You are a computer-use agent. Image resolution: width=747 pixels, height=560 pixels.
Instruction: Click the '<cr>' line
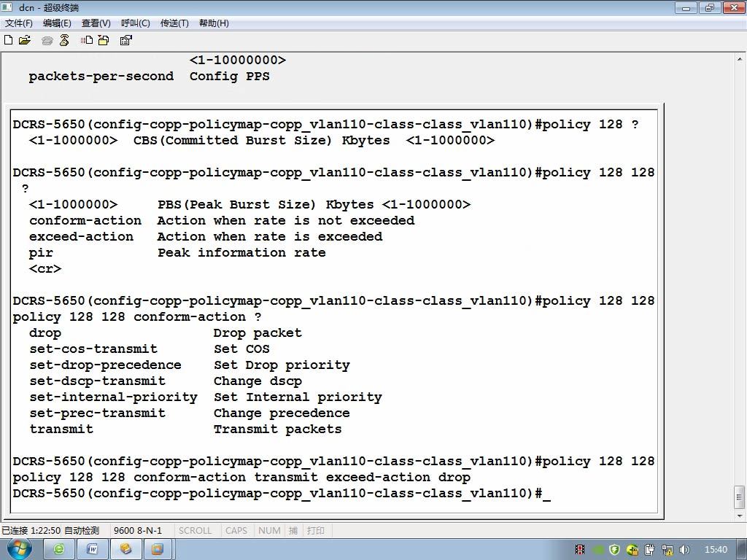click(x=45, y=269)
